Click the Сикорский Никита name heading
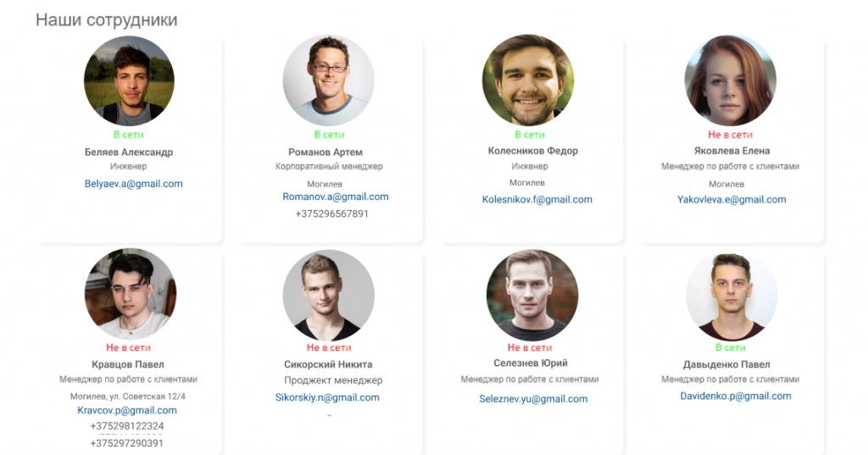Screen dimensions: 868x455 tap(328, 364)
